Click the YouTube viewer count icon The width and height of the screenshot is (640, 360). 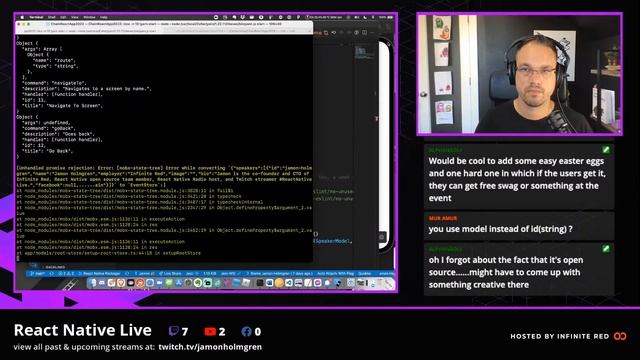[210, 331]
